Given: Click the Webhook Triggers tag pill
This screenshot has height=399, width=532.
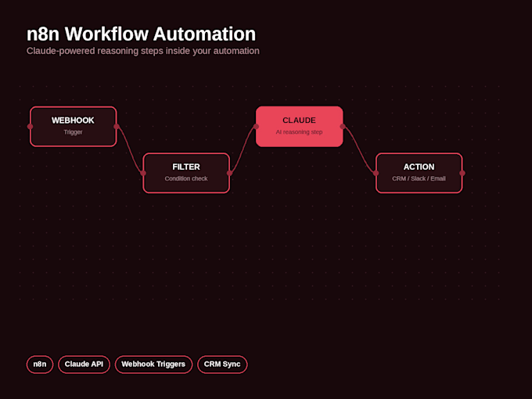Looking at the screenshot, I should point(153,365).
